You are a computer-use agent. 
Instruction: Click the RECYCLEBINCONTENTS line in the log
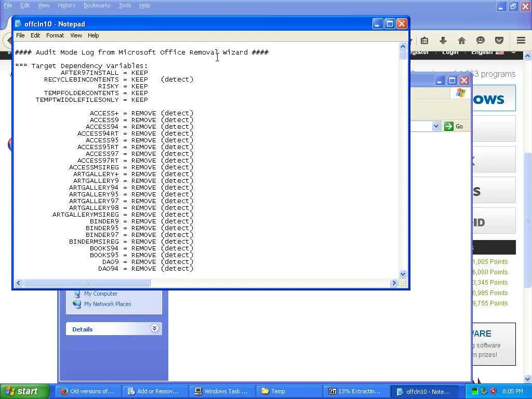[x=119, y=79]
